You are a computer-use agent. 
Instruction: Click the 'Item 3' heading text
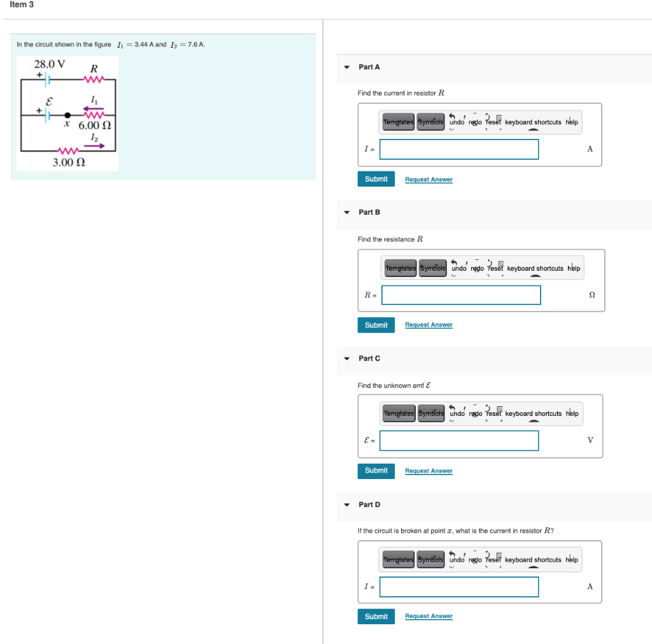coord(22,4)
